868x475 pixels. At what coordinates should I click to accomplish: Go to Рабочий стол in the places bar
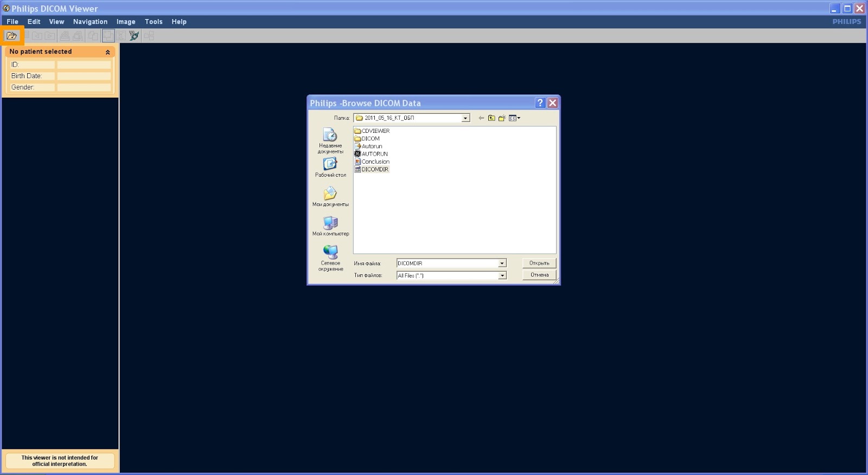(x=330, y=168)
